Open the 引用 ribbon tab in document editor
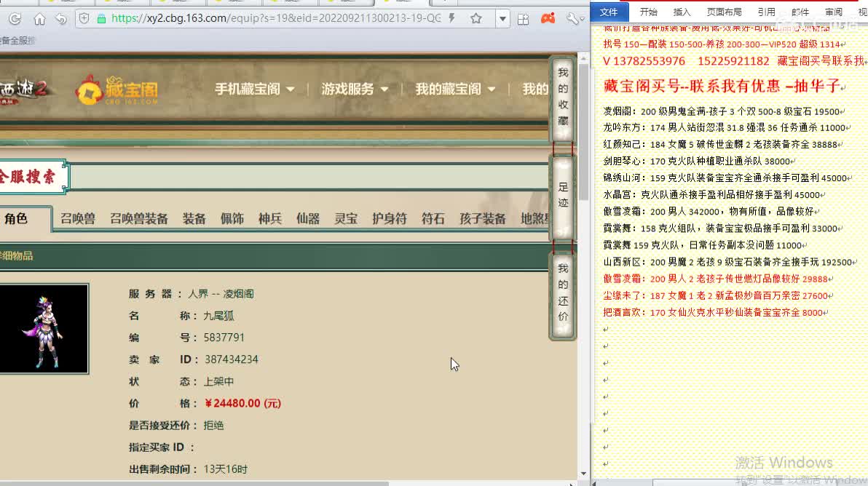The height and width of the screenshot is (486, 868). (x=767, y=12)
